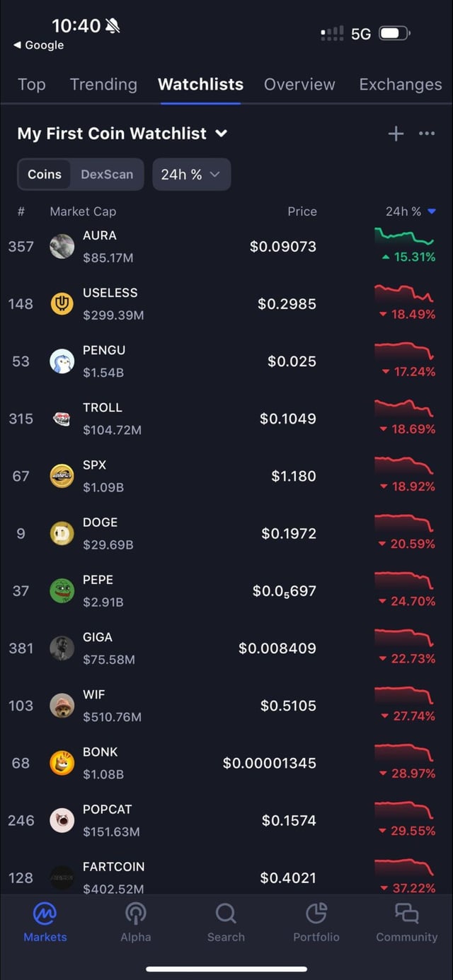Switch to the Coins toggle

click(45, 174)
